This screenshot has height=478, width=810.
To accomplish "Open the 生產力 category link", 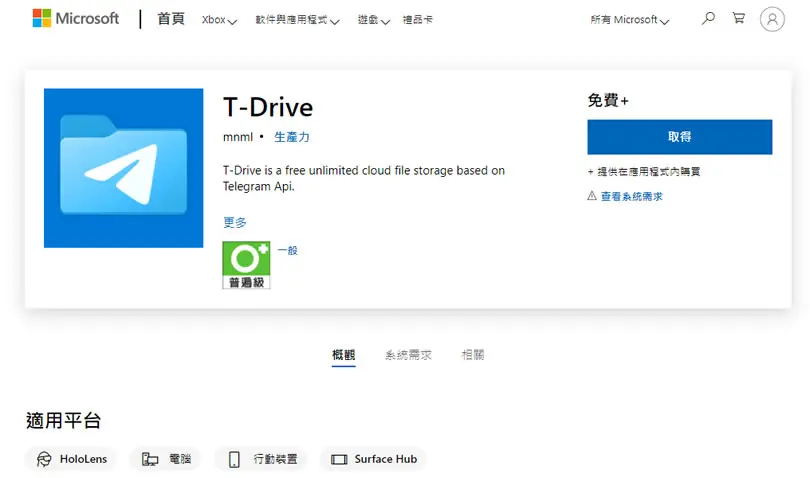I will point(292,137).
